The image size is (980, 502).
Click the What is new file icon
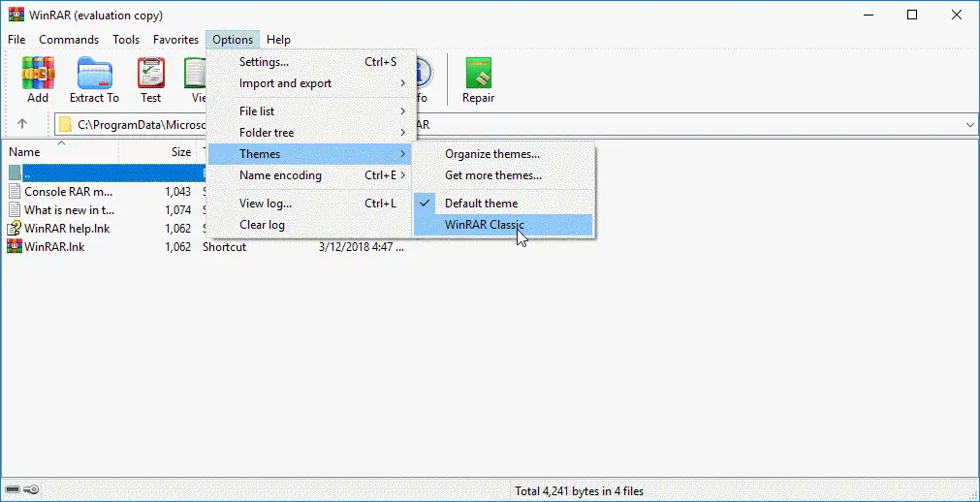[15, 209]
